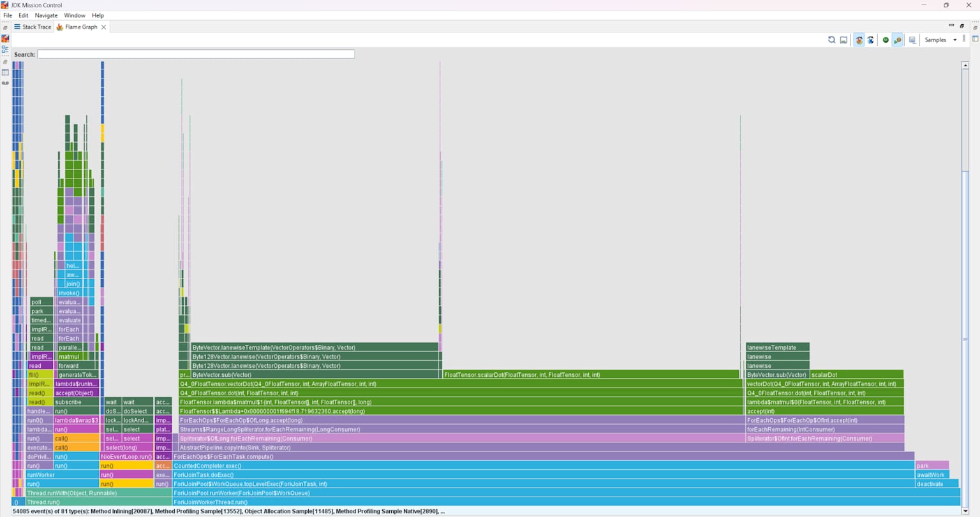Select the short scalarDot frame on right
The image size is (980, 517).
click(x=857, y=375)
